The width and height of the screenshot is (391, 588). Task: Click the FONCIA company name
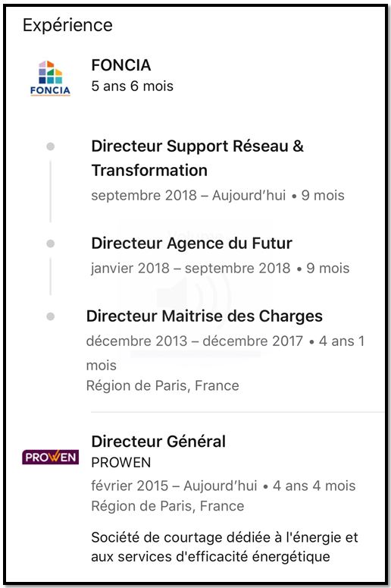click(121, 65)
